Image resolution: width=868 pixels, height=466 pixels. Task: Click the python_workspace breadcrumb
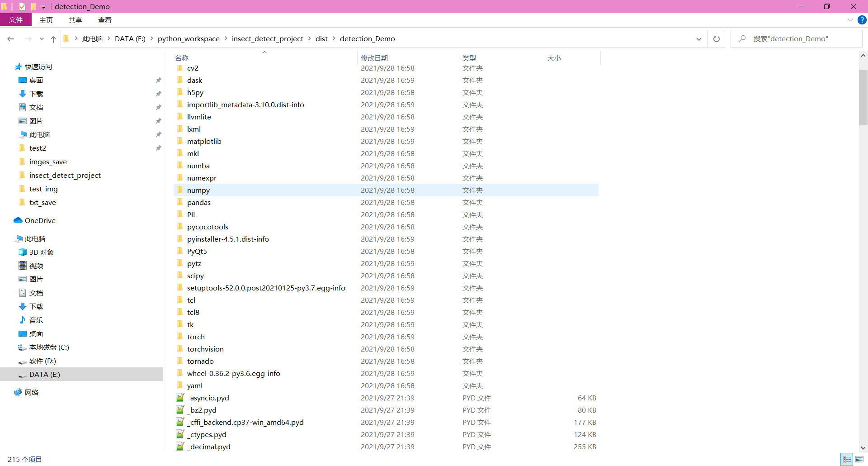tap(189, 39)
